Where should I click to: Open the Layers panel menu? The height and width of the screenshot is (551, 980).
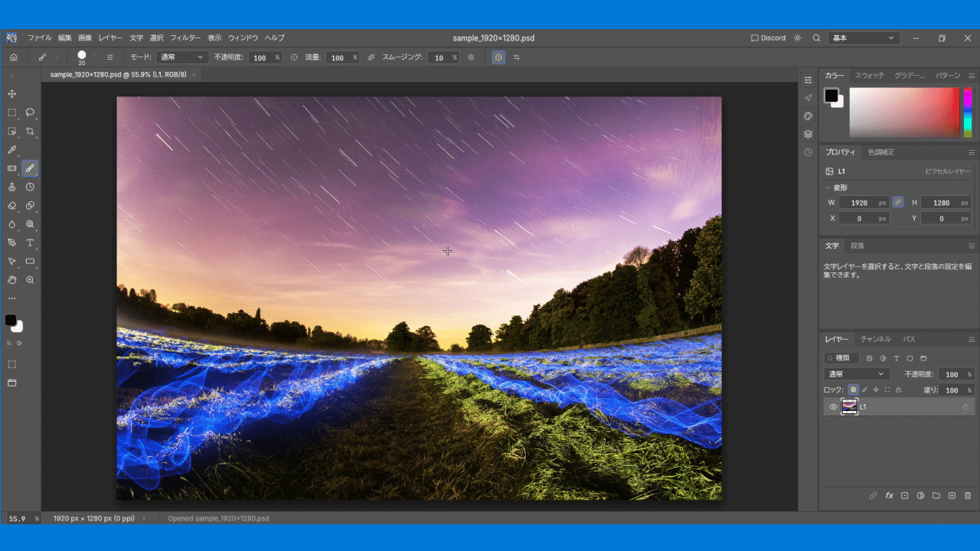972,339
